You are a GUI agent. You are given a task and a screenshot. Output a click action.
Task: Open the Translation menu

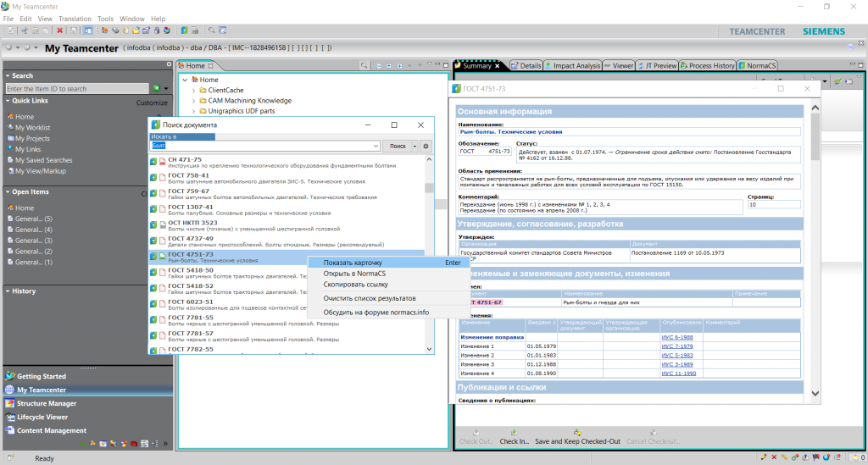point(75,19)
